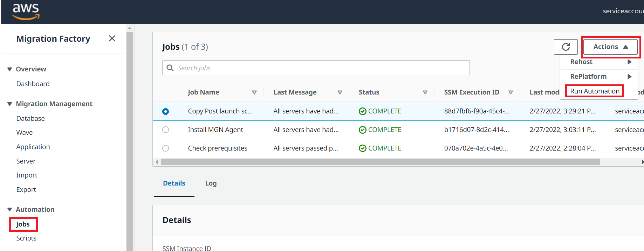Choose Run Automation from Actions menu

click(595, 91)
